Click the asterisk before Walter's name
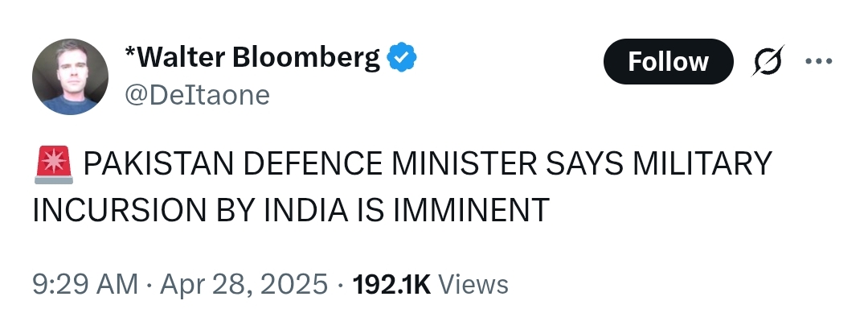This screenshot has width=868, height=309. click(x=129, y=52)
